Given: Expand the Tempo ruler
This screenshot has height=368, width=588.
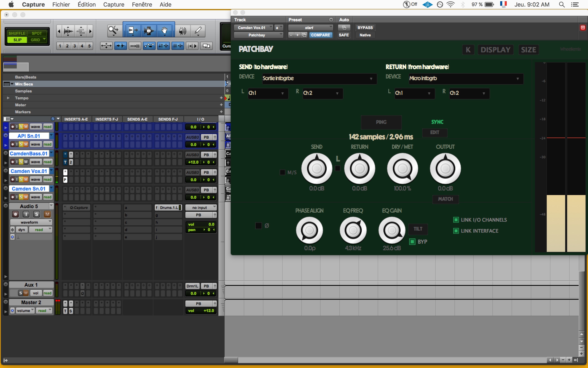Looking at the screenshot, I should (x=8, y=98).
